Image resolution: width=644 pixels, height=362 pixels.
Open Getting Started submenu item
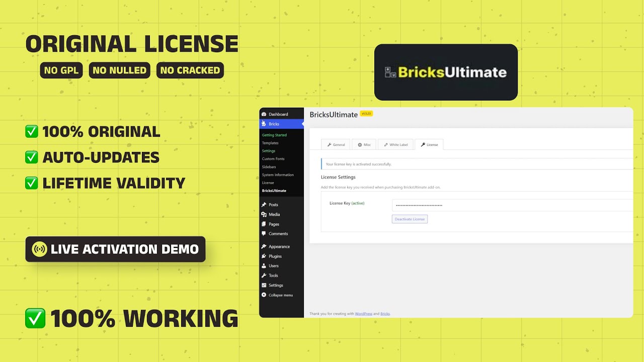pyautogui.click(x=274, y=135)
